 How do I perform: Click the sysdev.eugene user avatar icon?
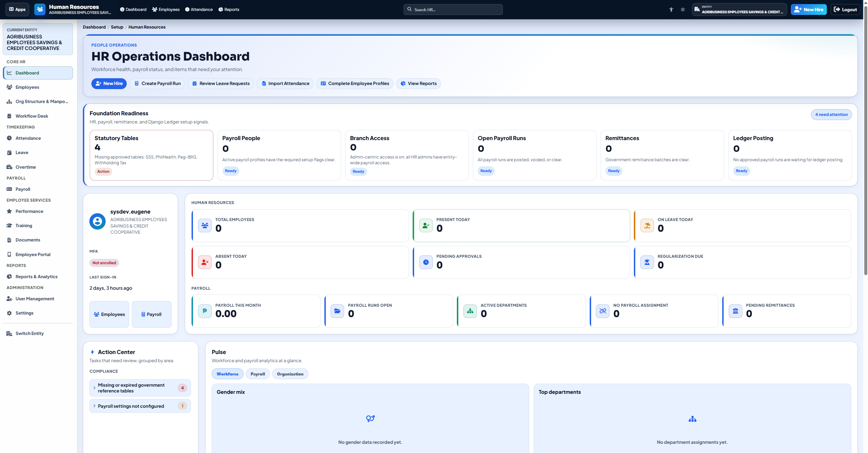[98, 222]
